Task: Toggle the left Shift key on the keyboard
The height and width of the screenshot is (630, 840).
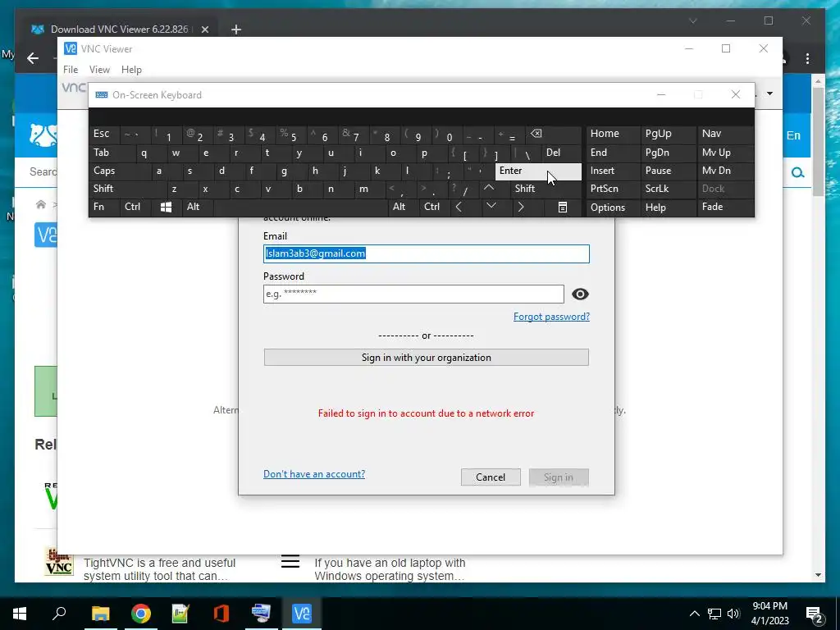Action: click(129, 189)
